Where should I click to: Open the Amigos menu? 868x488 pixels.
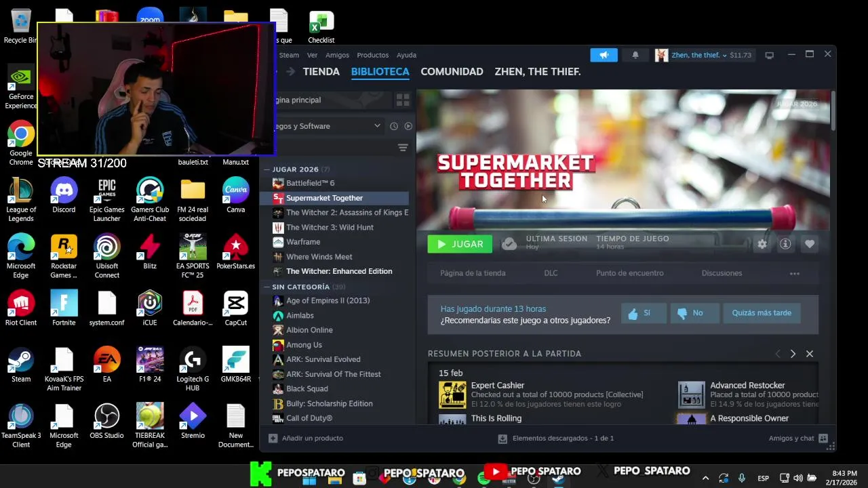[337, 55]
